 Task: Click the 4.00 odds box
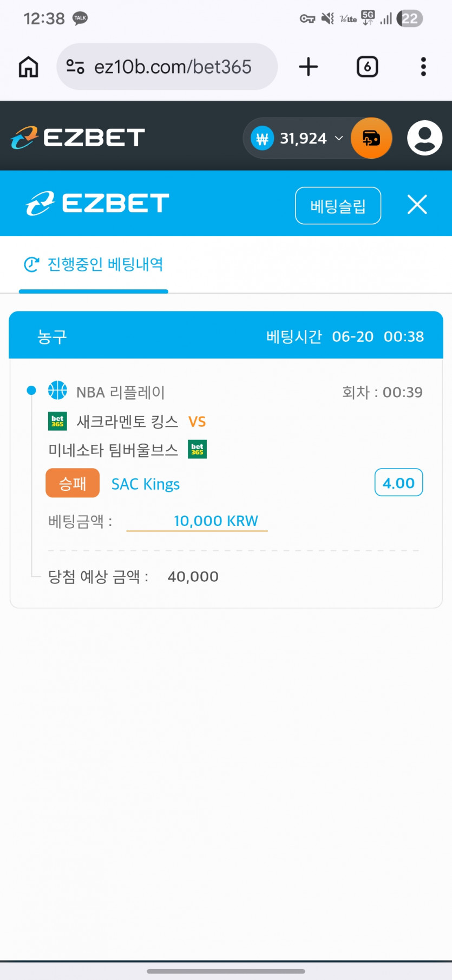pos(399,482)
